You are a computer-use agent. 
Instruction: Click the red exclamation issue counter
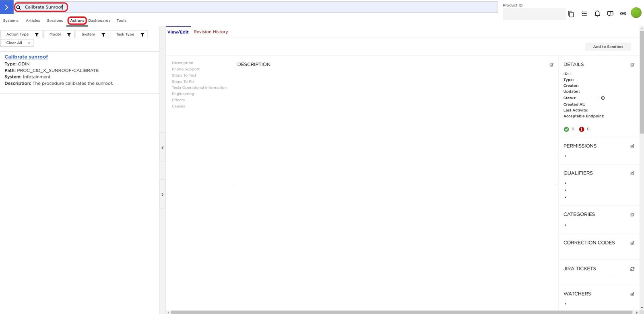582,129
